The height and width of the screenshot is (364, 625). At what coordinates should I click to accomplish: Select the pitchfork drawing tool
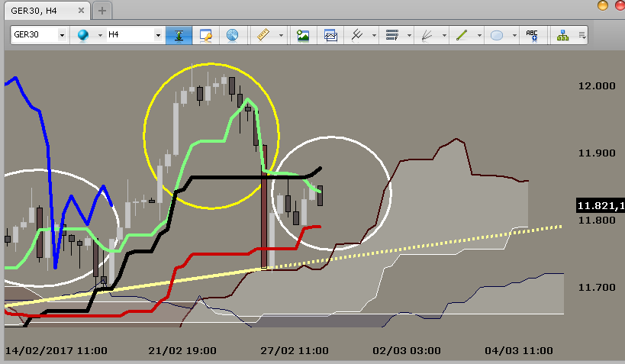(356, 35)
